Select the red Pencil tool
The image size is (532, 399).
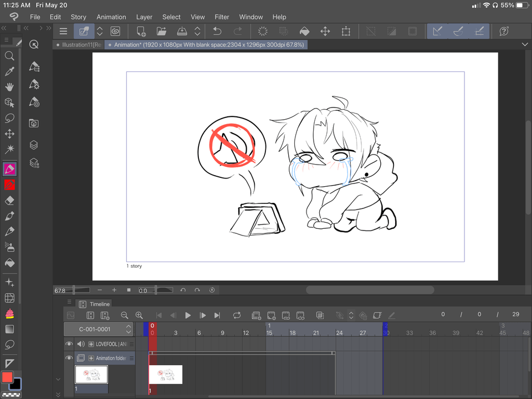[9, 185]
